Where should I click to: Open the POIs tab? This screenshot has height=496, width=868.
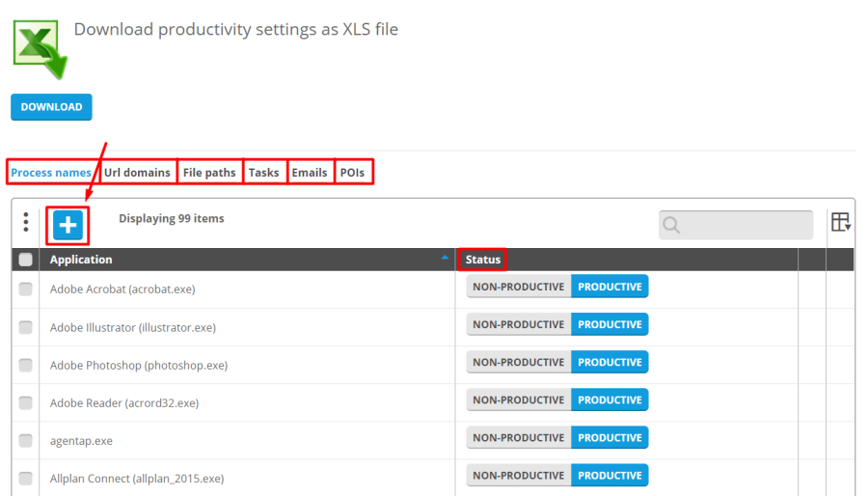point(353,173)
